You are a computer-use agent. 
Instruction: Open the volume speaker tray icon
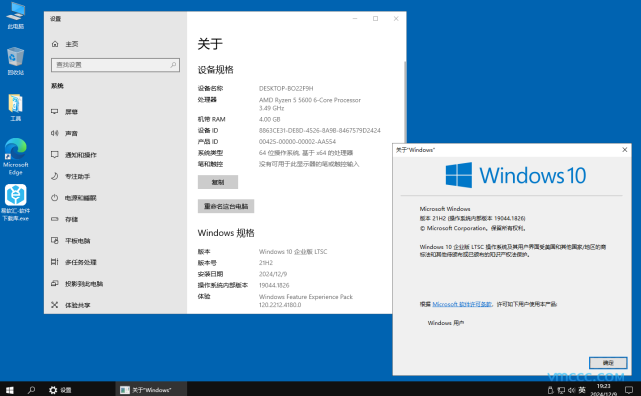572,390
